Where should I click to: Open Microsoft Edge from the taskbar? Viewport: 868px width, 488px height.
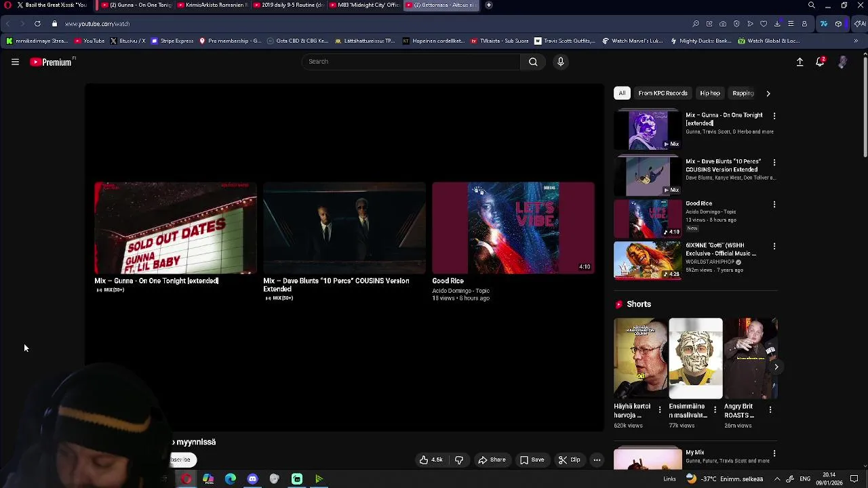tap(231, 479)
